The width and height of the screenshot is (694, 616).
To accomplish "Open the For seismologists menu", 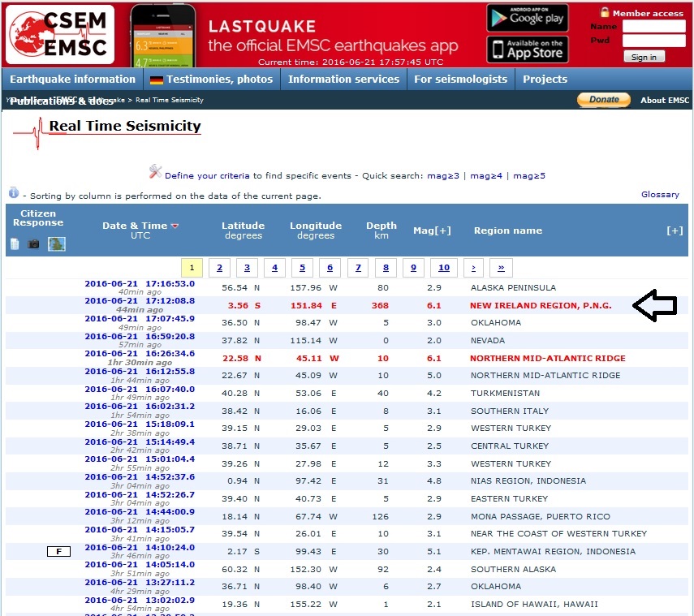I will coord(460,80).
